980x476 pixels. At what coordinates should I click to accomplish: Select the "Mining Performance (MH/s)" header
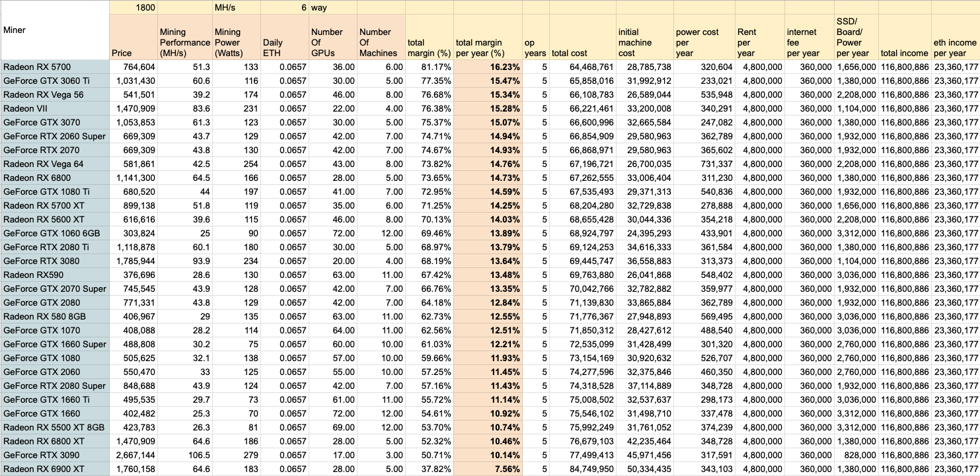click(184, 38)
